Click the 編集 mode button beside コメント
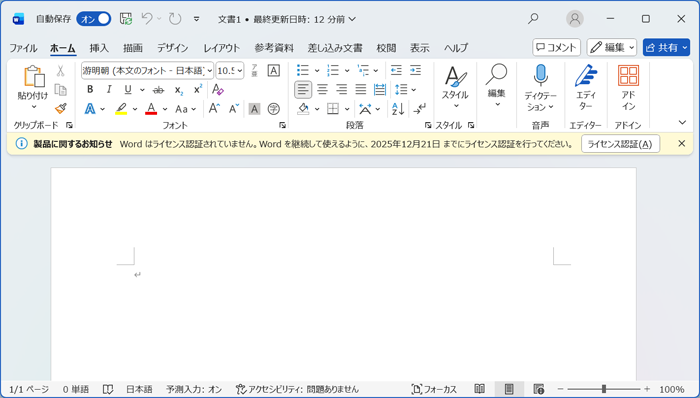Screen dimensions: 700x398 tap(612, 47)
